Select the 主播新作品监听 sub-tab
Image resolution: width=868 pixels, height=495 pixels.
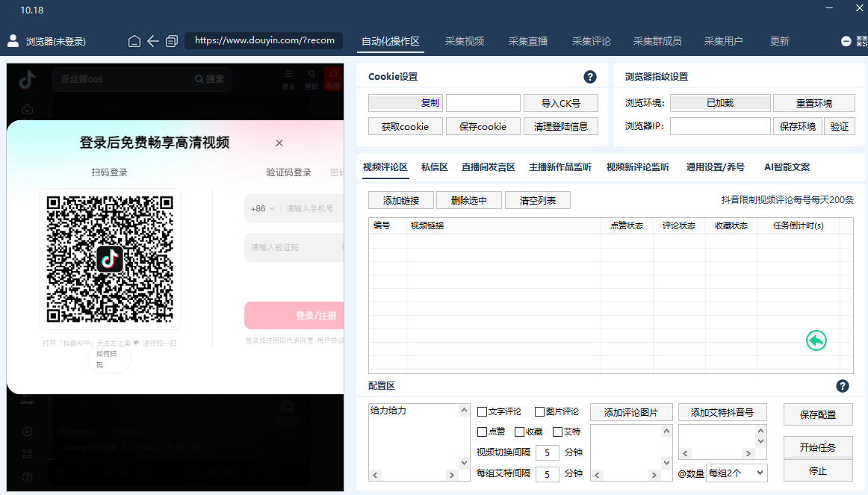click(x=560, y=167)
